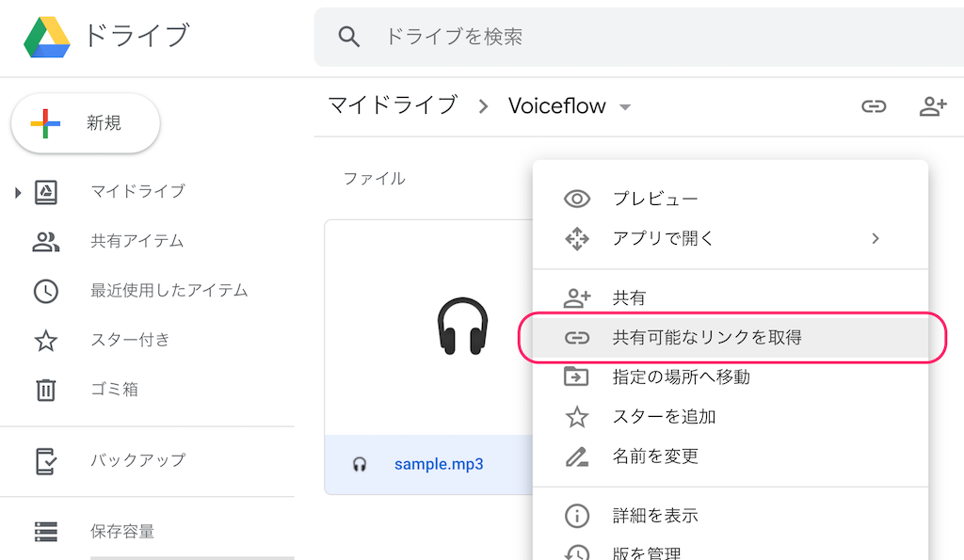Click the rename pencil icon
The width and height of the screenshot is (964, 560).
pyautogui.click(x=577, y=456)
